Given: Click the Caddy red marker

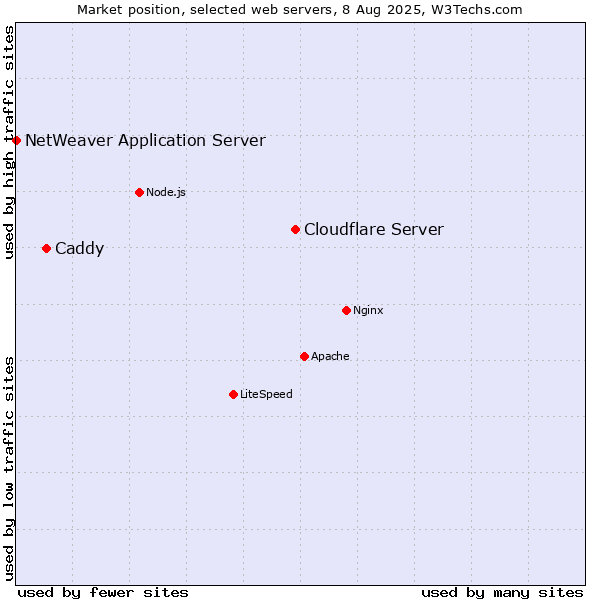Looking at the screenshot, I should (46, 249).
